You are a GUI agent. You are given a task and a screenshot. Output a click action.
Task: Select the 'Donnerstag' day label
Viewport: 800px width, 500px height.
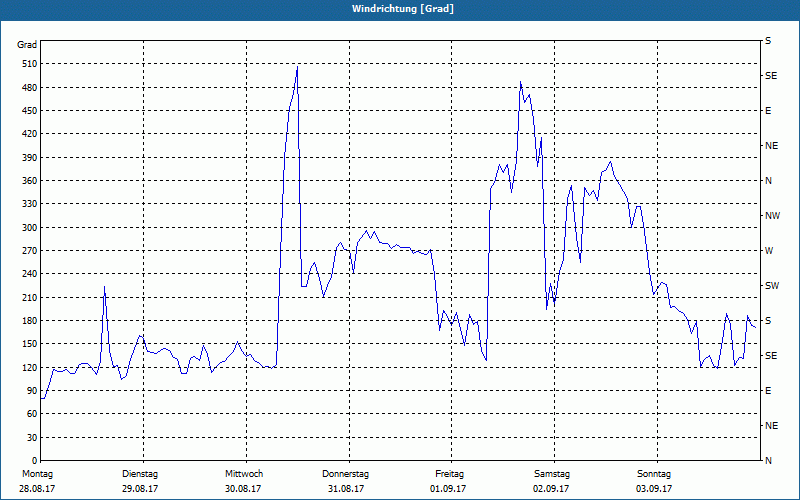coord(345,474)
